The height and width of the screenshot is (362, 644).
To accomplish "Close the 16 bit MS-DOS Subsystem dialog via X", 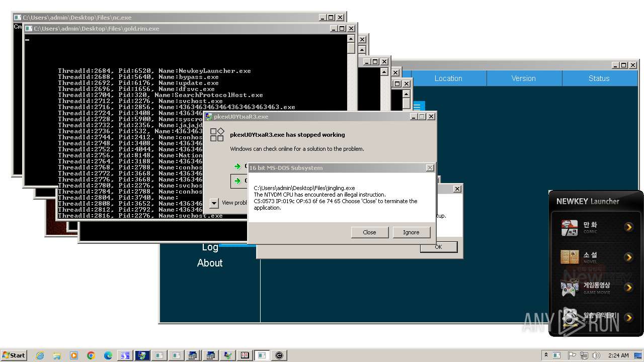I will pos(430,168).
